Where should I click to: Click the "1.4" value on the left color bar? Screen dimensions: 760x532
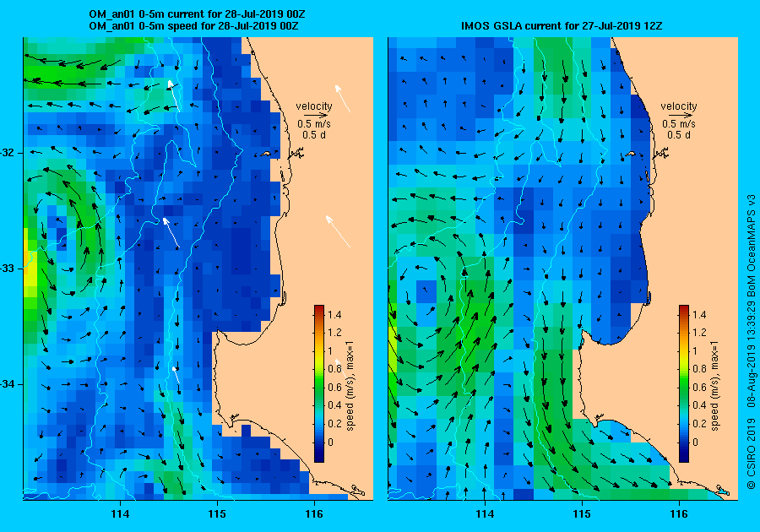[334, 315]
